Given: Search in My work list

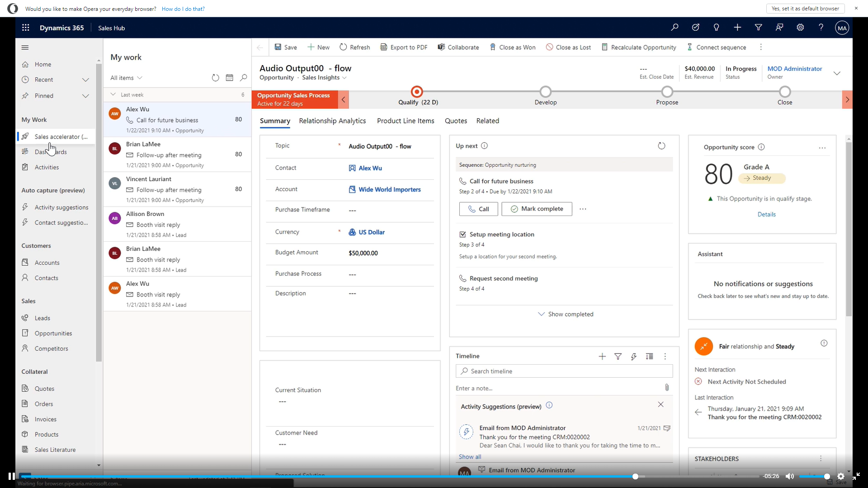Looking at the screenshot, I should (244, 78).
